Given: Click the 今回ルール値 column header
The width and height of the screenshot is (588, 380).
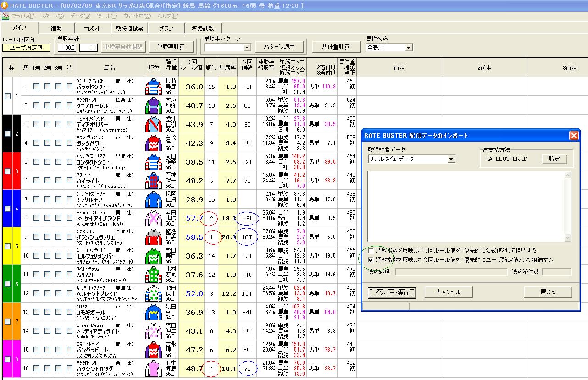Looking at the screenshot, I should click(x=191, y=67).
